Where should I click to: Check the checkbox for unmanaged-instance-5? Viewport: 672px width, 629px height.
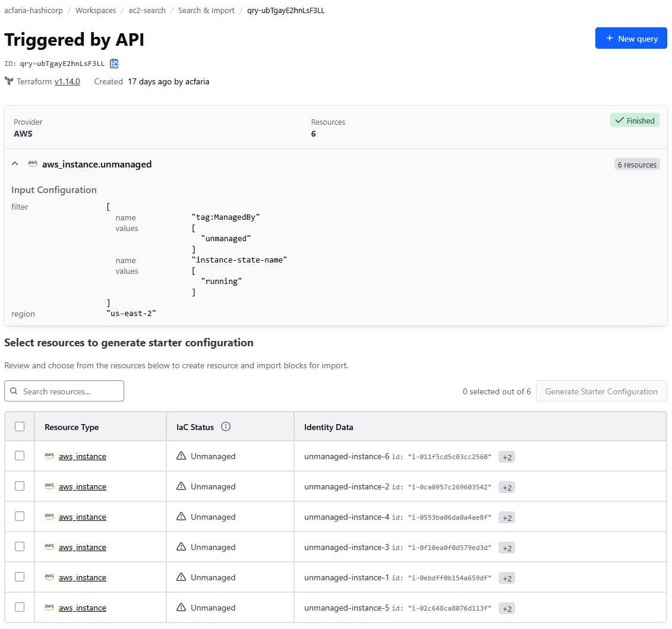20,607
